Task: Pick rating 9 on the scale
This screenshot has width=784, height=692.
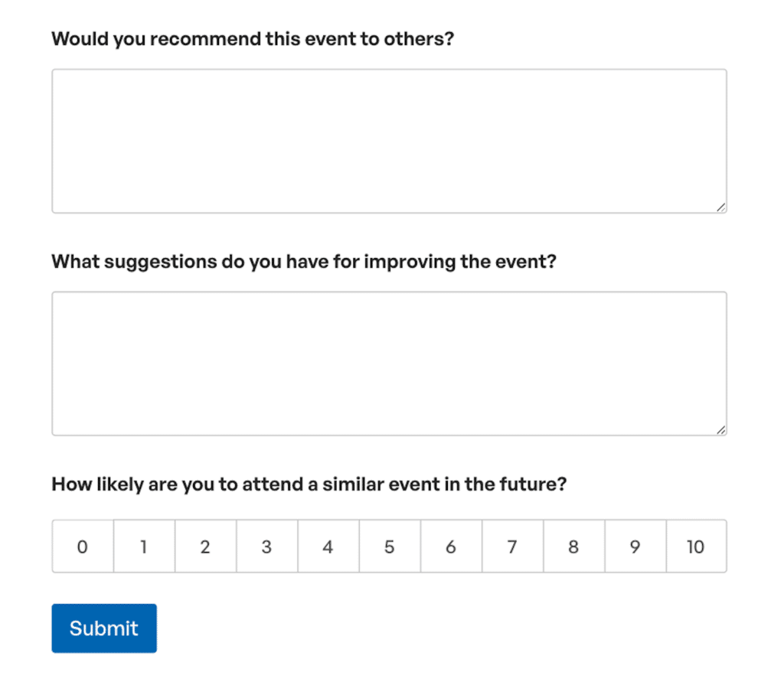Action: [635, 547]
